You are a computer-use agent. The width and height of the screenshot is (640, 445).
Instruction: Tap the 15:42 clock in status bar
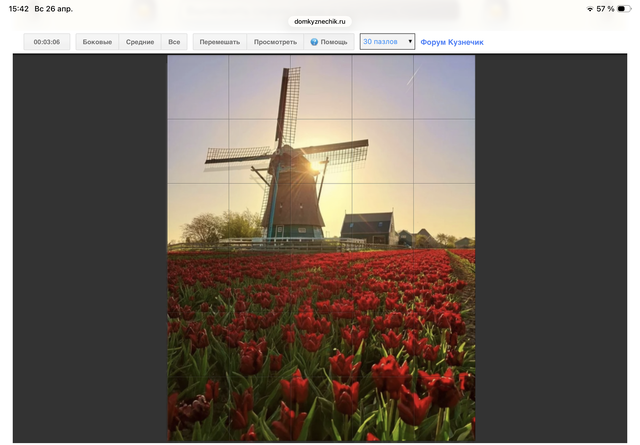tap(18, 9)
